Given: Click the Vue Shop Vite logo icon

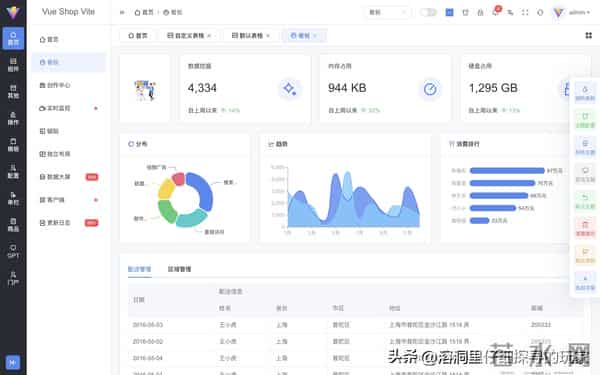Looking at the screenshot, I should click(x=13, y=12).
